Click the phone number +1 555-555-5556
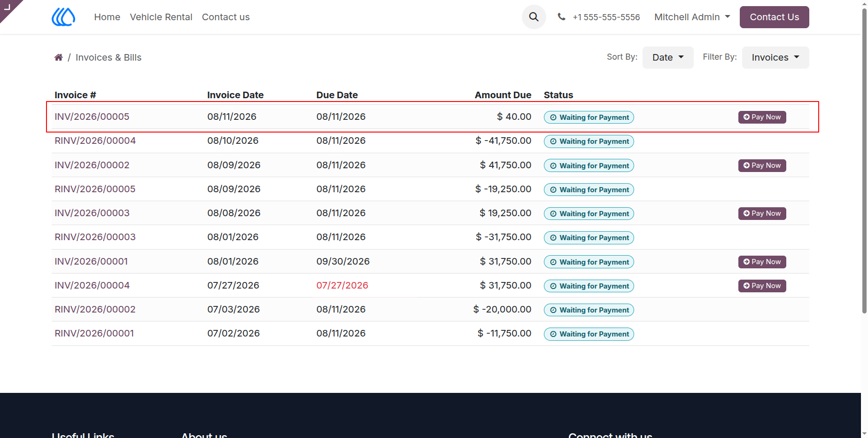This screenshot has width=868, height=438. click(x=606, y=17)
